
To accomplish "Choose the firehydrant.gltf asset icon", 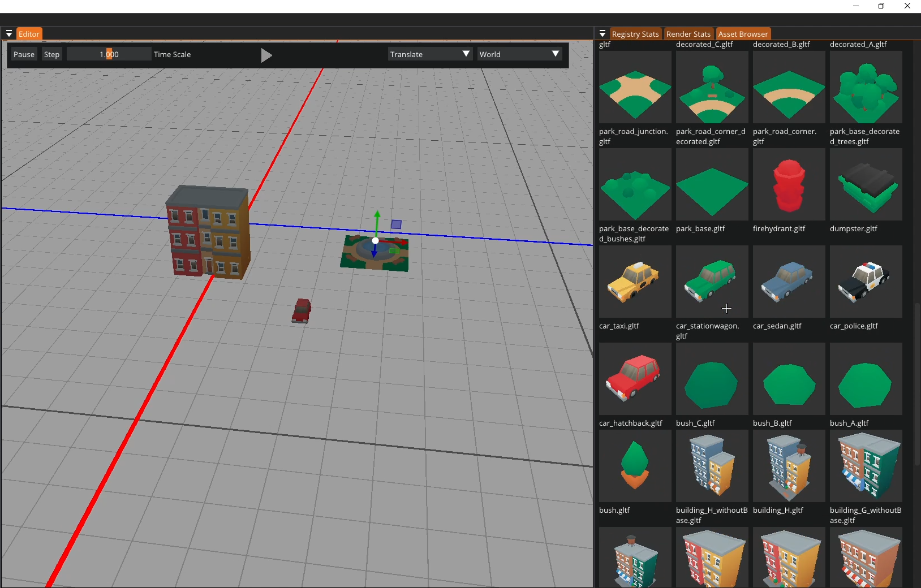I will pyautogui.click(x=789, y=184).
